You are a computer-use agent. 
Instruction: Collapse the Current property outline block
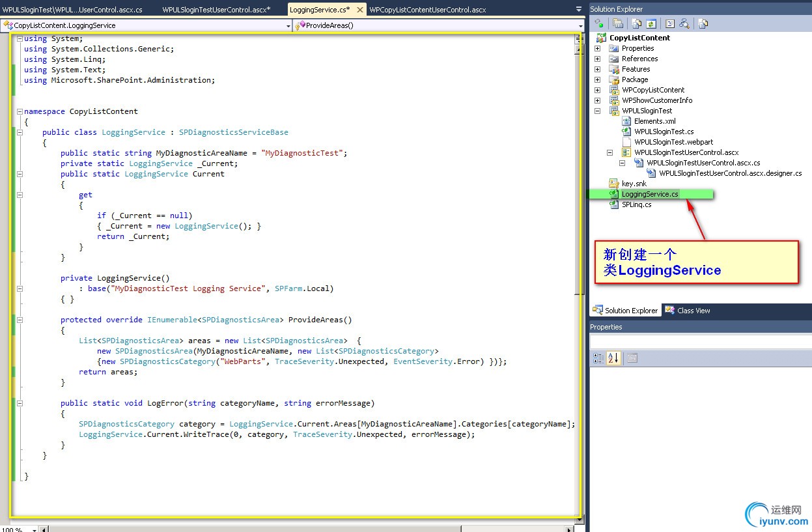[20, 174]
